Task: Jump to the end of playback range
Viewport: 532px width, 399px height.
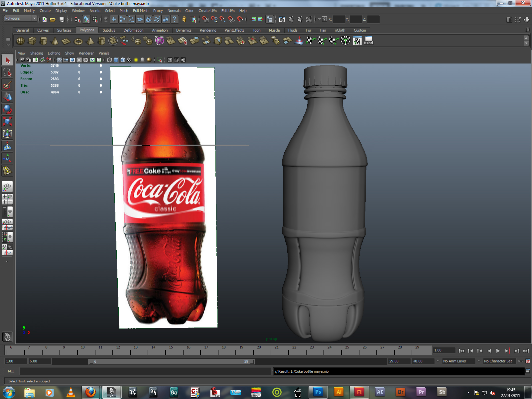Action: [x=526, y=351]
